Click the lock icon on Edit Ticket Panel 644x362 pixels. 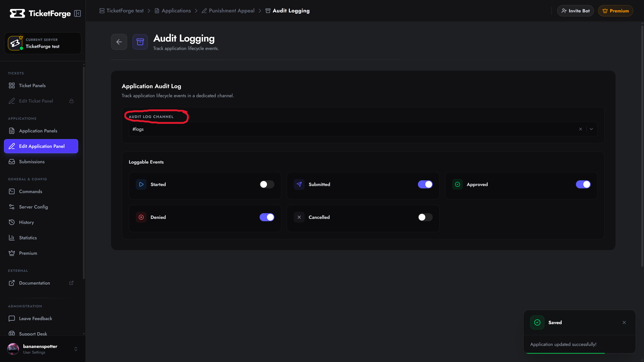72,101
